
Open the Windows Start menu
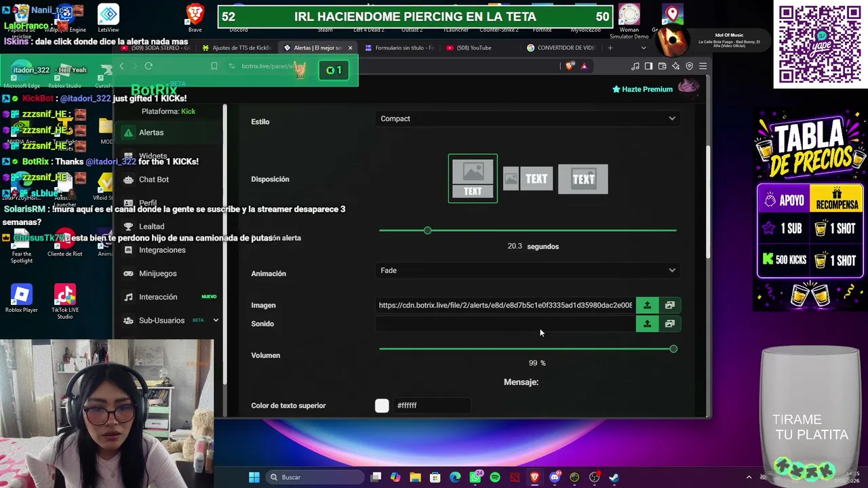(254, 477)
